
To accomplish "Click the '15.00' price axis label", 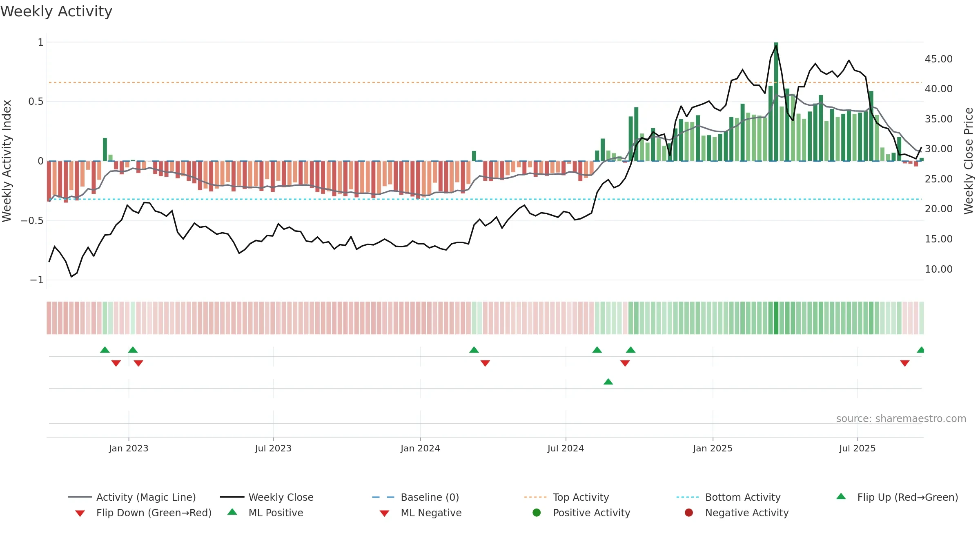I will pos(939,239).
